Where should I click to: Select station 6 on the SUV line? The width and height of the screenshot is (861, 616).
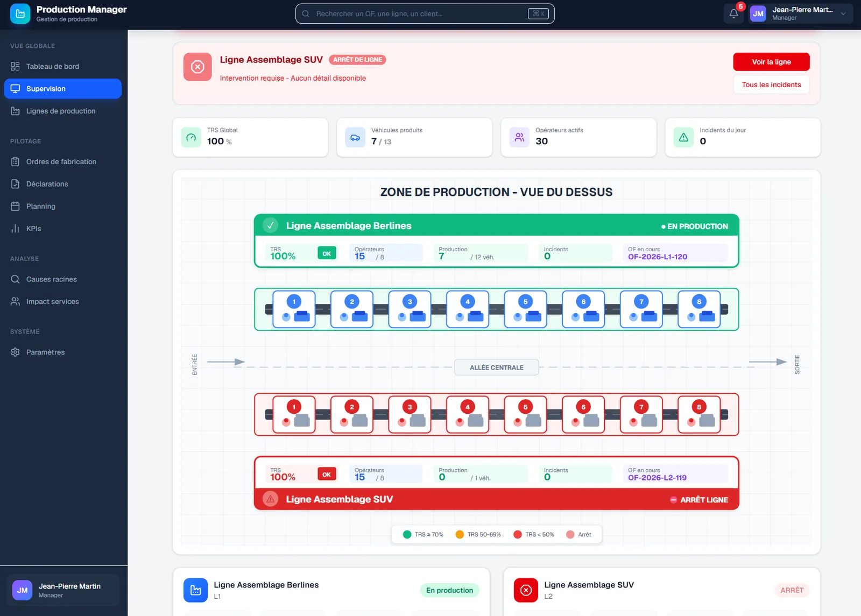583,415
